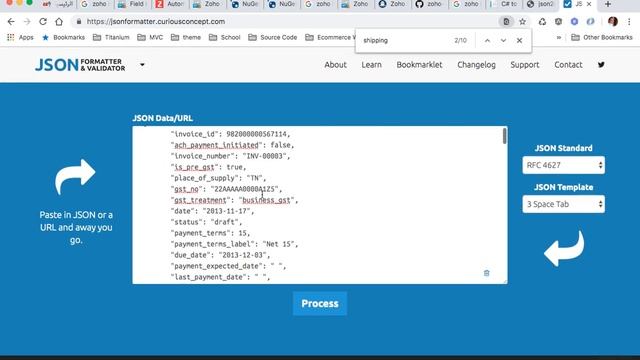Click the "invoice_id" line in editor
The height and width of the screenshot is (360, 640).
pos(231,134)
